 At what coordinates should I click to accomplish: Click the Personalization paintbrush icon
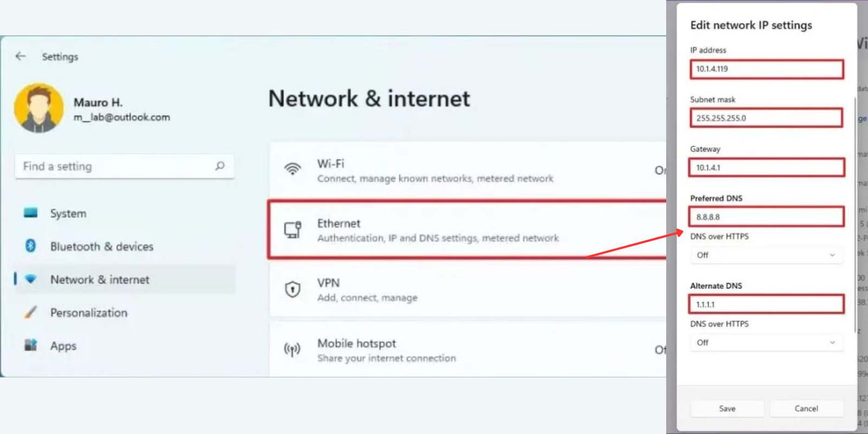[x=31, y=312]
